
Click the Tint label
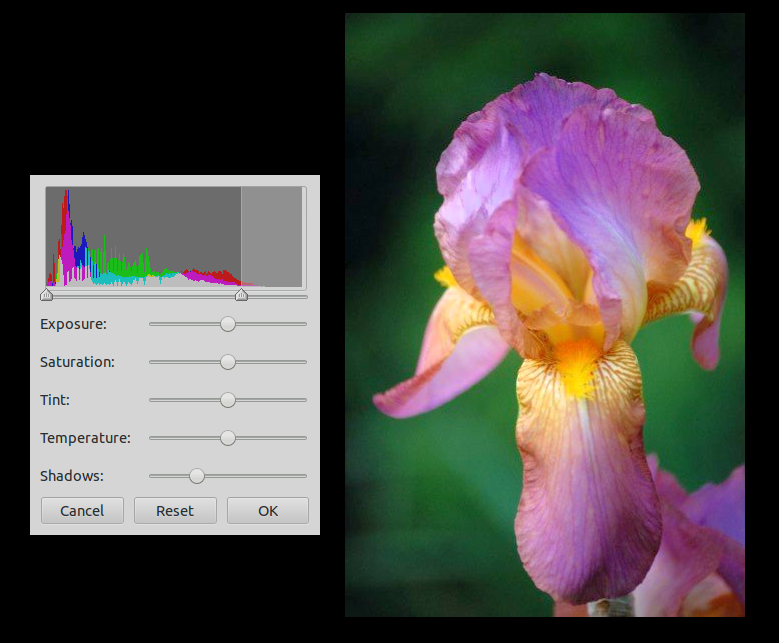(55, 400)
